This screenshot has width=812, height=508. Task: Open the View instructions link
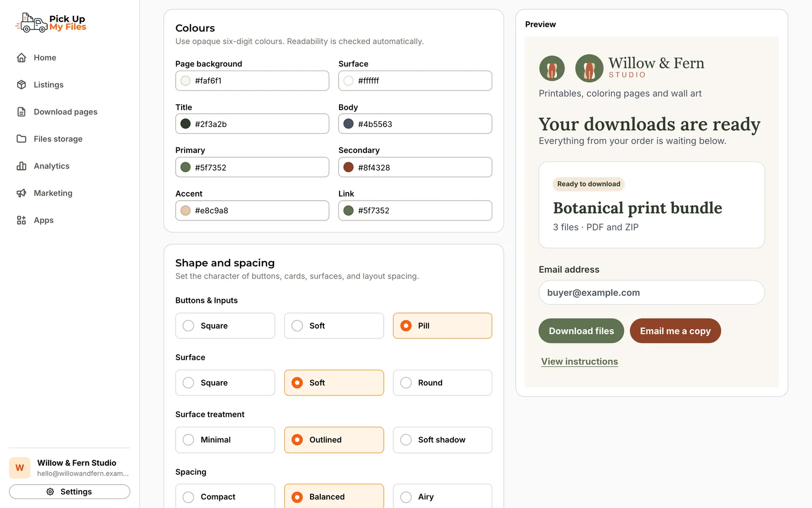coord(580,362)
